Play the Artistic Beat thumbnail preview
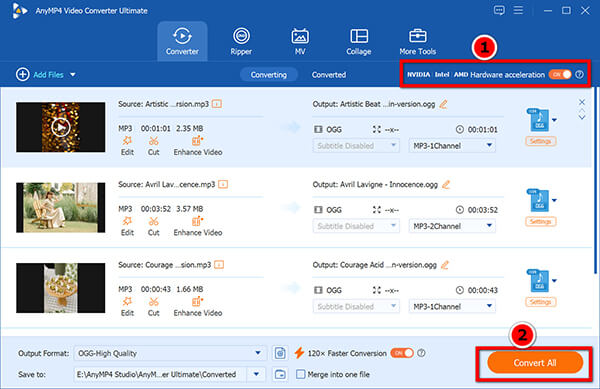The width and height of the screenshot is (600, 389). click(60, 127)
